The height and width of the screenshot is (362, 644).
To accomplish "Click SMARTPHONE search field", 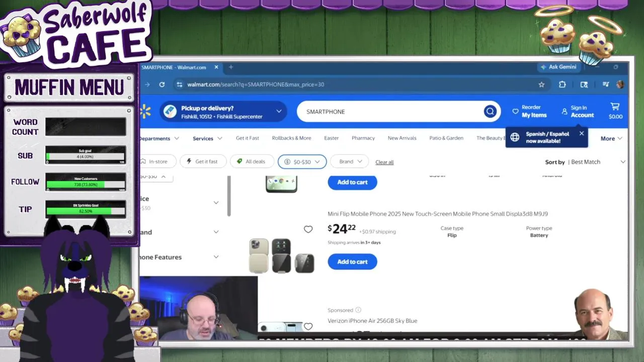I will (x=392, y=112).
